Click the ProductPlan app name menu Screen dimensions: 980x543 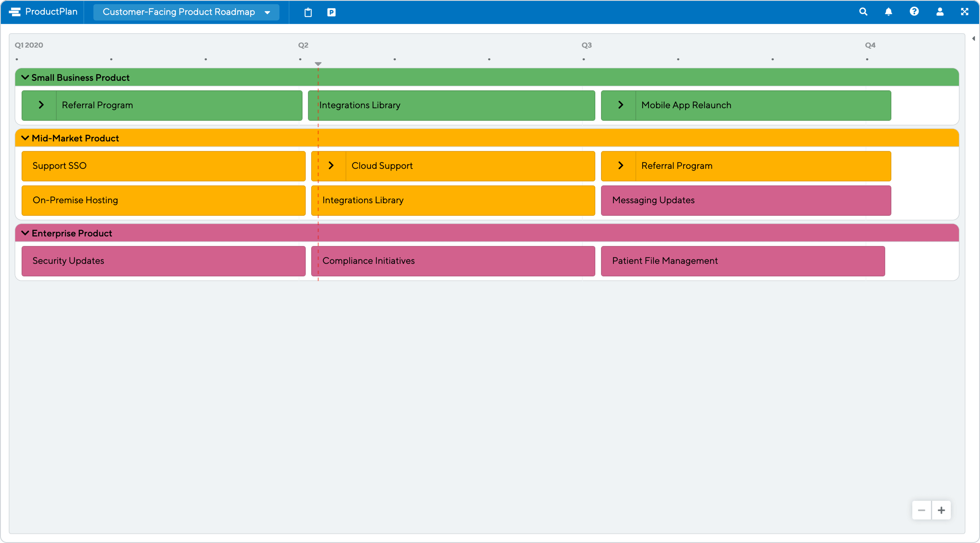pyautogui.click(x=43, y=11)
